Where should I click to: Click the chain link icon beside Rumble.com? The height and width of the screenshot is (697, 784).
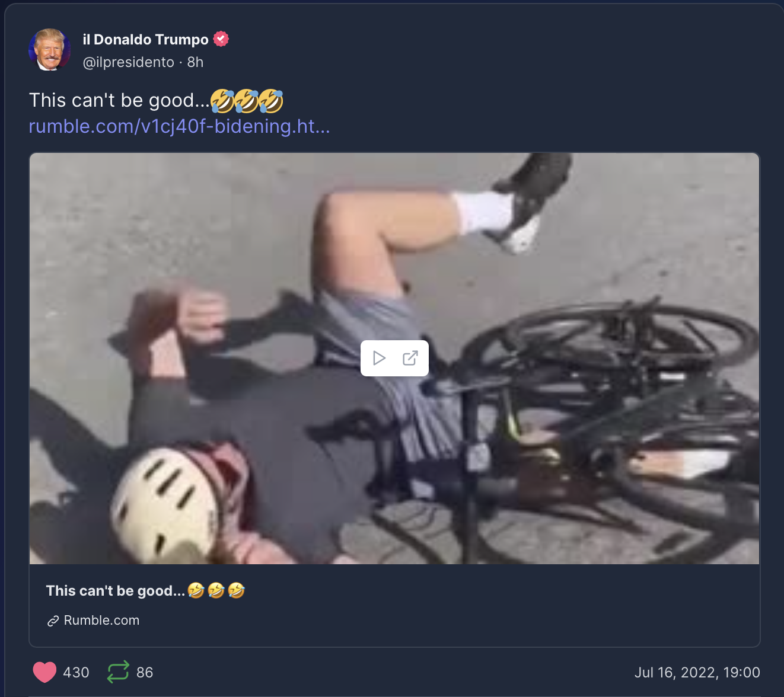pos(53,621)
